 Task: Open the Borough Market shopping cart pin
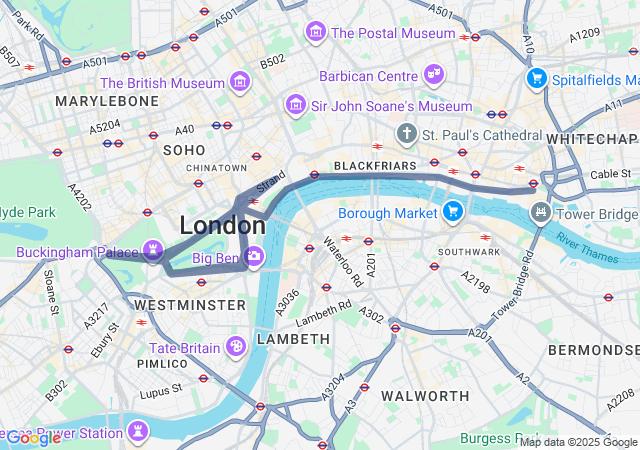[x=453, y=212]
